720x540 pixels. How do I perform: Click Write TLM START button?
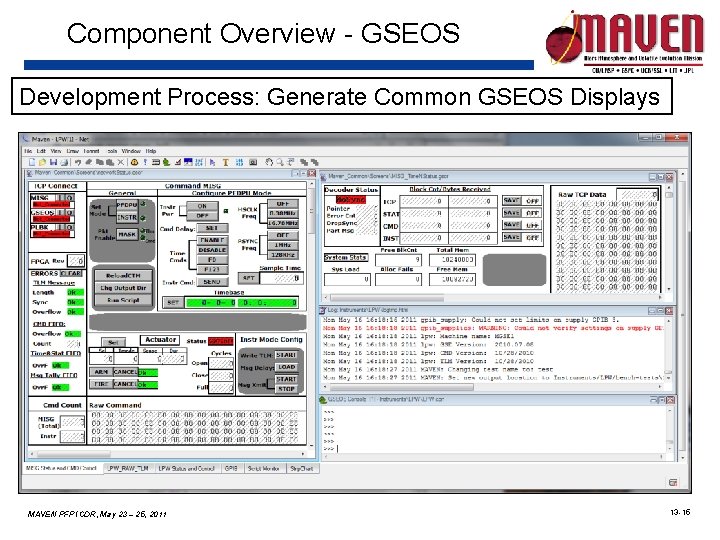pyautogui.click(x=286, y=355)
